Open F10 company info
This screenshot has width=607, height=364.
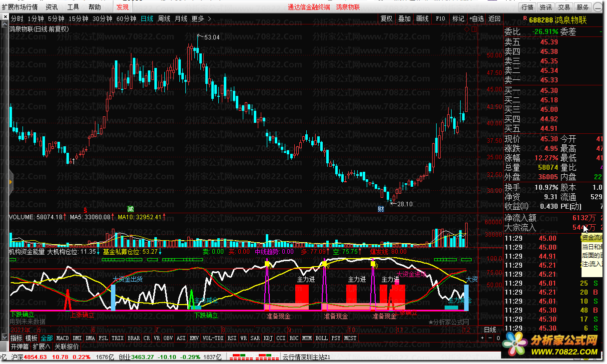(440, 18)
